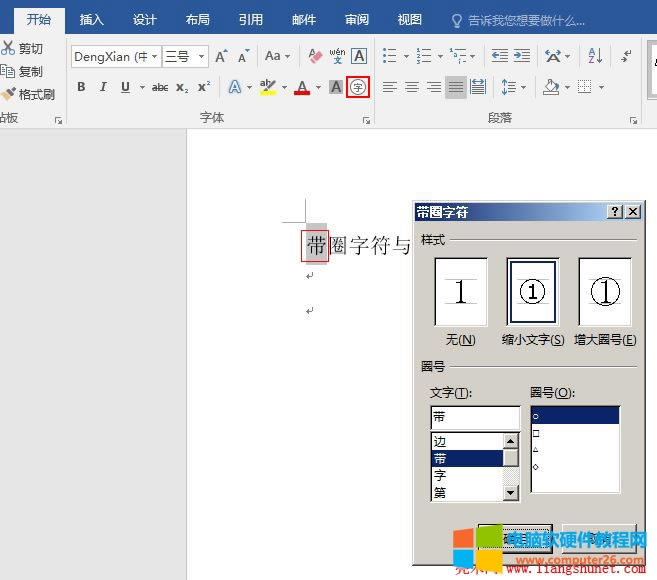
Task: Click the character border (boxed A) icon
Action: 359,56
